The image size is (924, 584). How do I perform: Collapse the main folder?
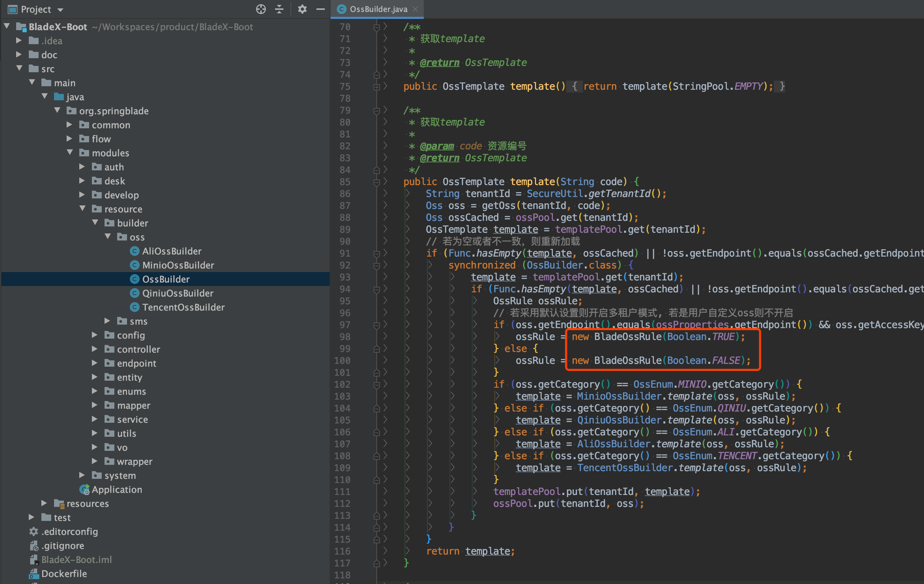point(32,82)
